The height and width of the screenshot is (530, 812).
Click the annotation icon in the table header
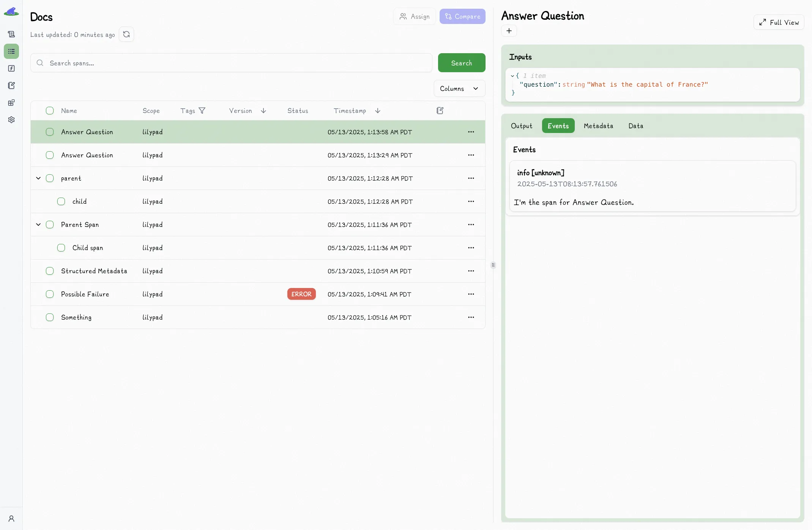click(x=440, y=111)
